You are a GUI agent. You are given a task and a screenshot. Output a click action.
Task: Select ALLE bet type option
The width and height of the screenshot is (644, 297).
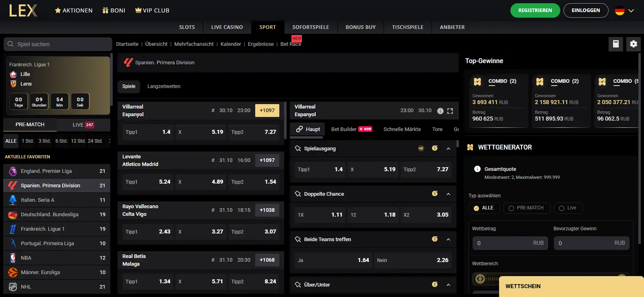pyautogui.click(x=484, y=208)
